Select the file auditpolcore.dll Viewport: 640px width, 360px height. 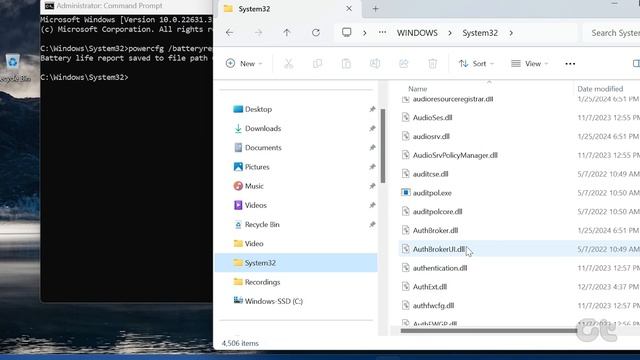coord(437,211)
